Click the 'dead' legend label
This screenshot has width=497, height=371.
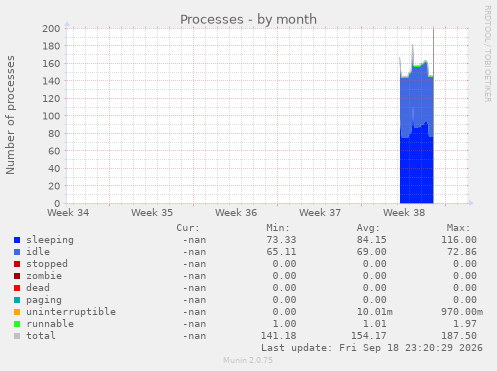click(38, 288)
